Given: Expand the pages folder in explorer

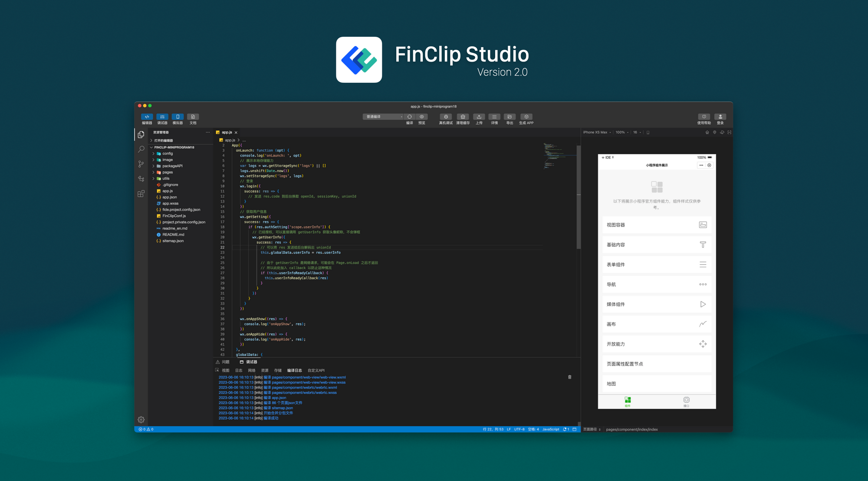Looking at the screenshot, I should tap(168, 172).
